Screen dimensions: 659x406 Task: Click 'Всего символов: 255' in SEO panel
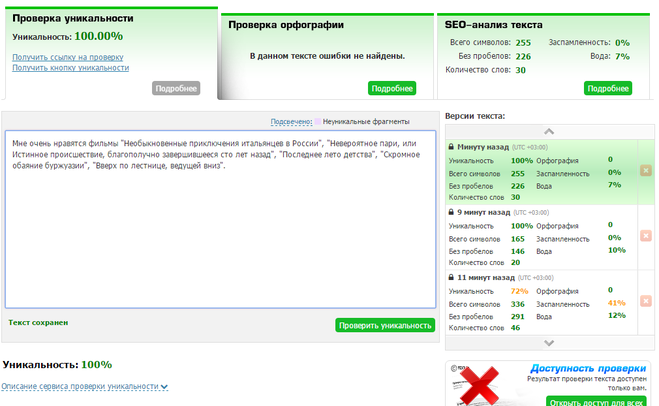pos(490,42)
